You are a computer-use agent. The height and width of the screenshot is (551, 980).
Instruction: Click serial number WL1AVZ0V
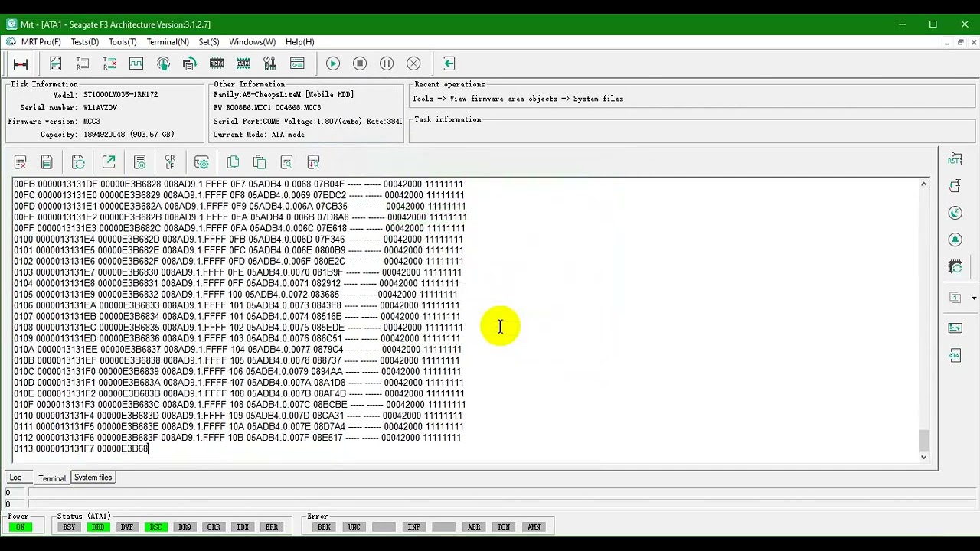100,108
